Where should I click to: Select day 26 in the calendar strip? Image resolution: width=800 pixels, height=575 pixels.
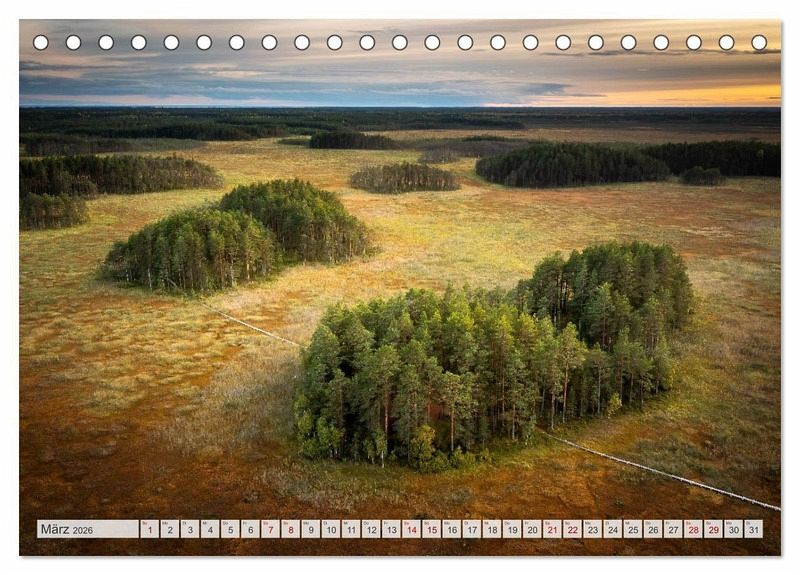(652, 529)
